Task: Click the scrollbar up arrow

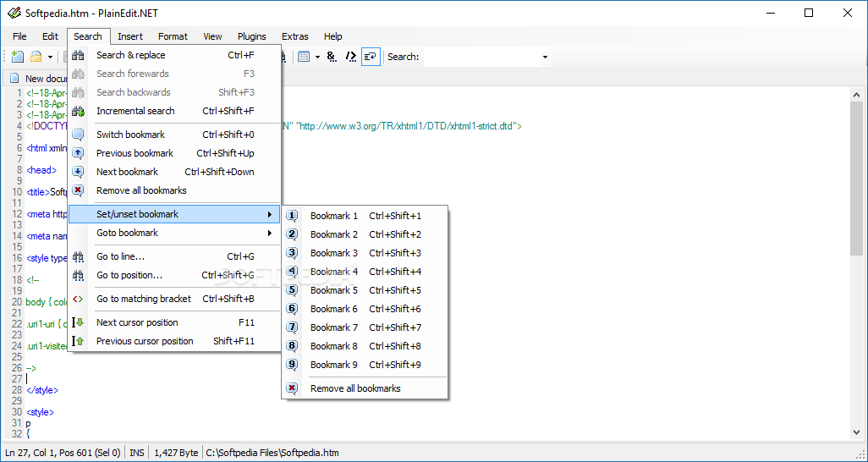Action: pyautogui.click(x=856, y=95)
